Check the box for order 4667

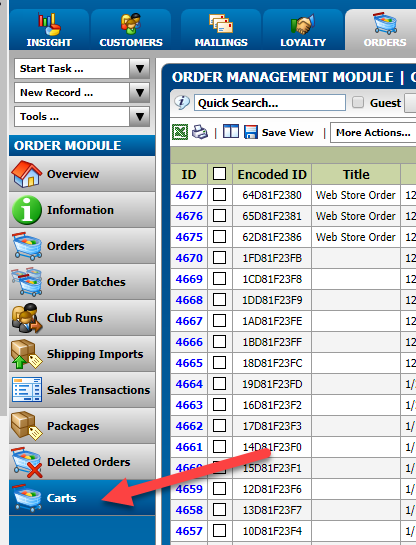coord(219,321)
